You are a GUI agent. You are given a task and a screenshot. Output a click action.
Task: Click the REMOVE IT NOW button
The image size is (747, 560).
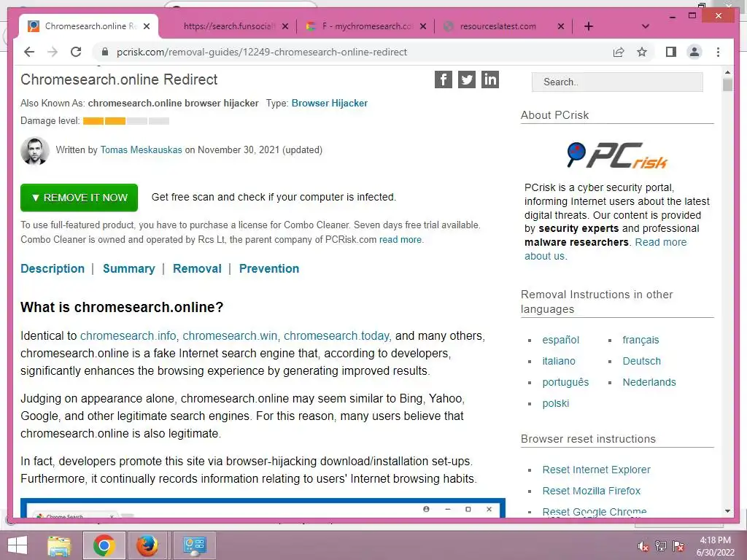[79, 198]
